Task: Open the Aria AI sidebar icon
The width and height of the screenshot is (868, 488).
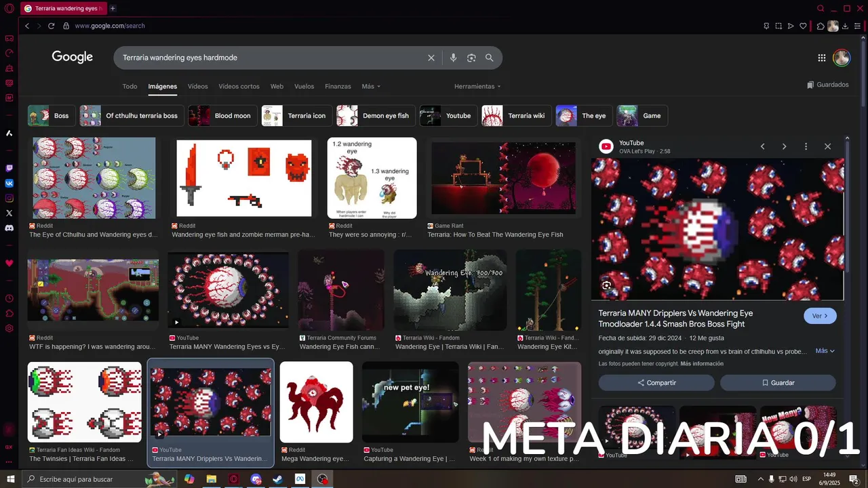Action: (9, 133)
